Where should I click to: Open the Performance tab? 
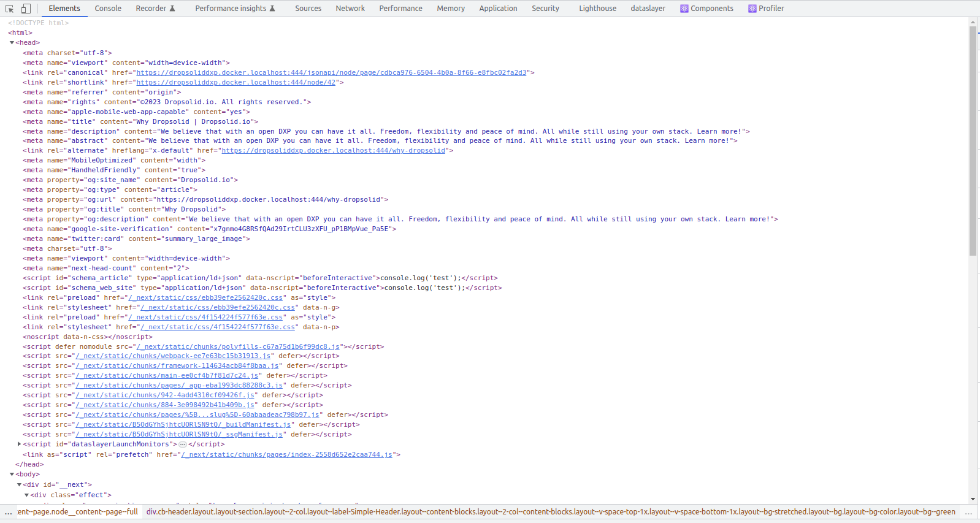pyautogui.click(x=400, y=9)
